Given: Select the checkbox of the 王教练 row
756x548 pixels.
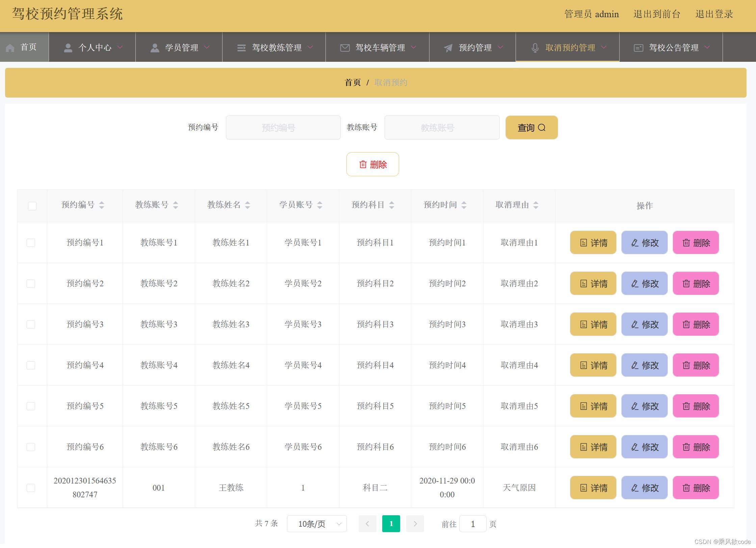Looking at the screenshot, I should [31, 488].
